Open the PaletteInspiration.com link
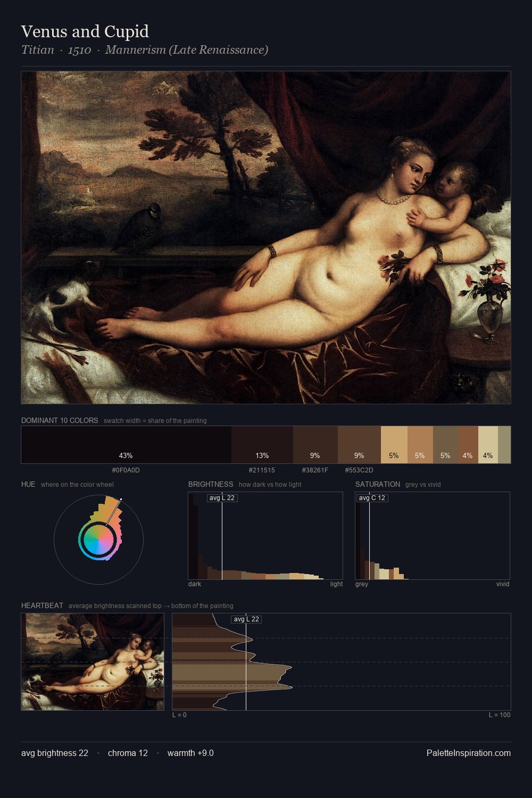This screenshot has width=532, height=798. 469,753
